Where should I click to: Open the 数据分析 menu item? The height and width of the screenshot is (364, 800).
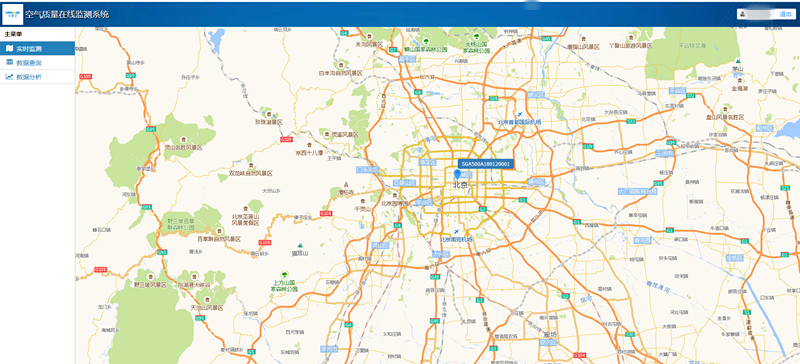[x=37, y=77]
